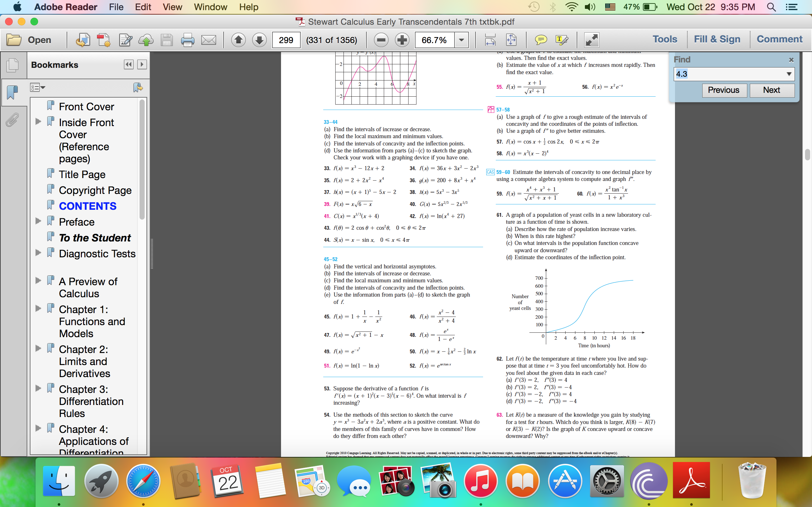
Task: Go to next page with down arrow
Action: click(x=259, y=40)
